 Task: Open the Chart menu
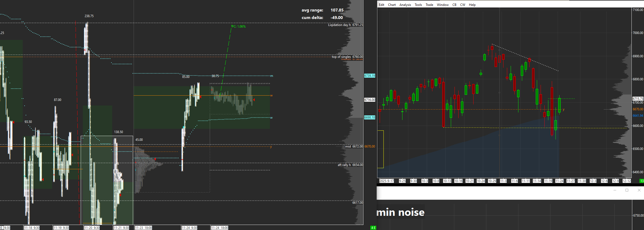[x=392, y=5]
